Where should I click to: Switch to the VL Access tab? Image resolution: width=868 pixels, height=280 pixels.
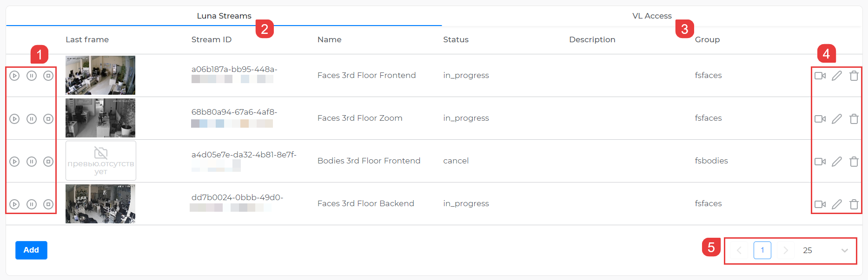click(652, 16)
